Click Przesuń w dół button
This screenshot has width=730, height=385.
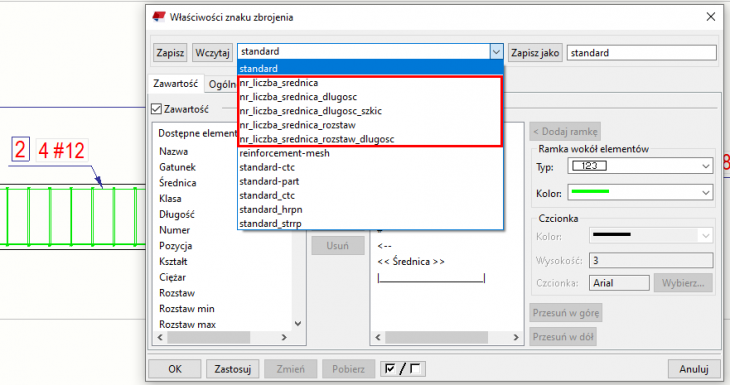point(563,337)
